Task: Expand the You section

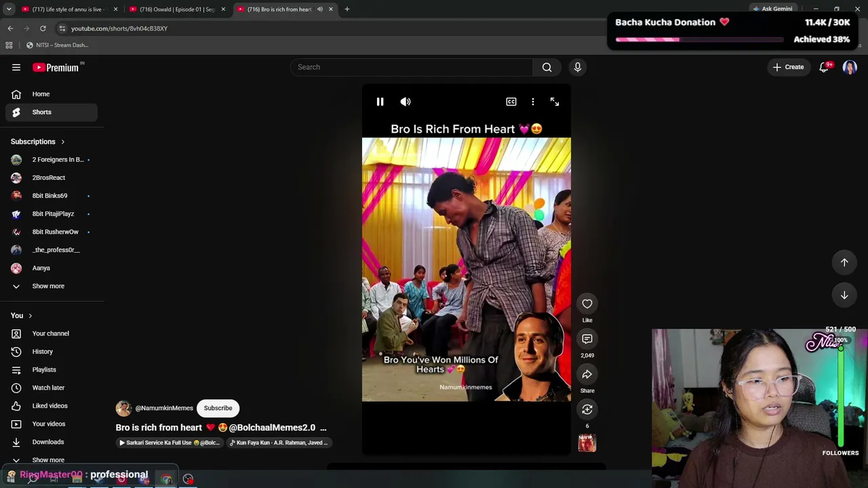Action: point(22,316)
